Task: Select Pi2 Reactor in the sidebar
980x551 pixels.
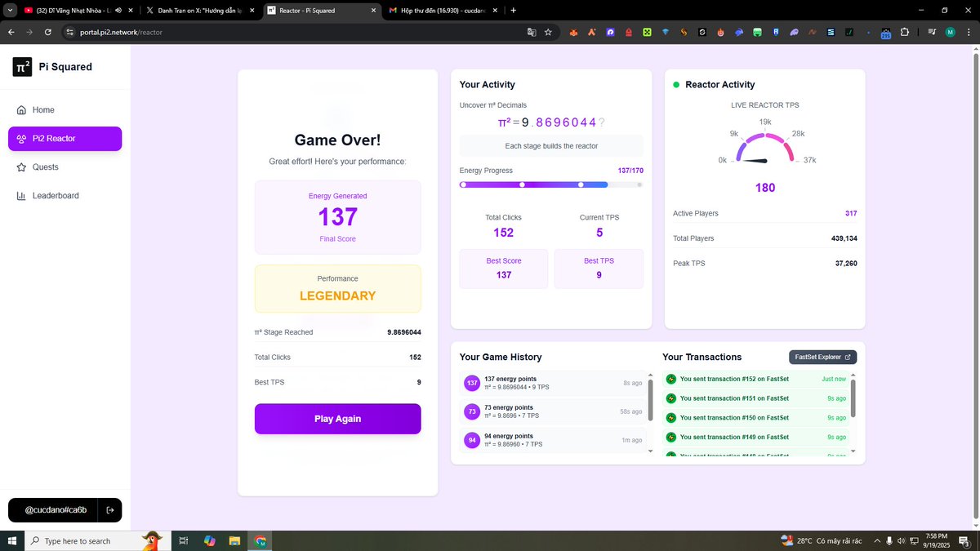Action: coord(65,139)
